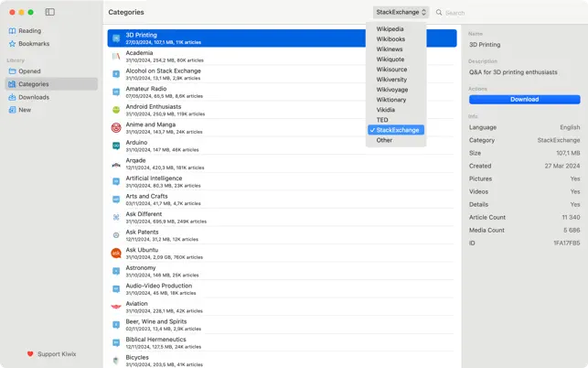
Task: Select the Beer, Wine and Spirits row
Action: click(282, 325)
